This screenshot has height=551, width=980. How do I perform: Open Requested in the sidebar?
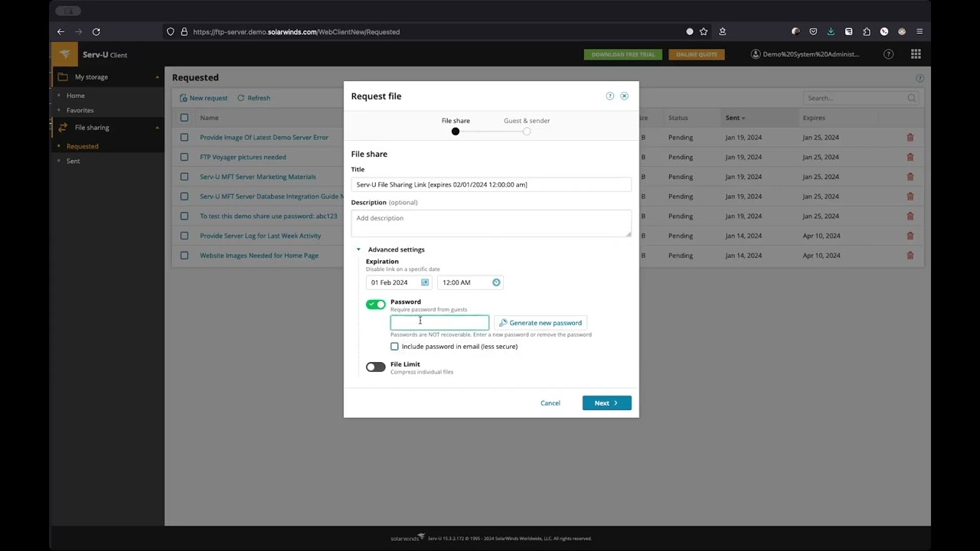pyautogui.click(x=82, y=146)
